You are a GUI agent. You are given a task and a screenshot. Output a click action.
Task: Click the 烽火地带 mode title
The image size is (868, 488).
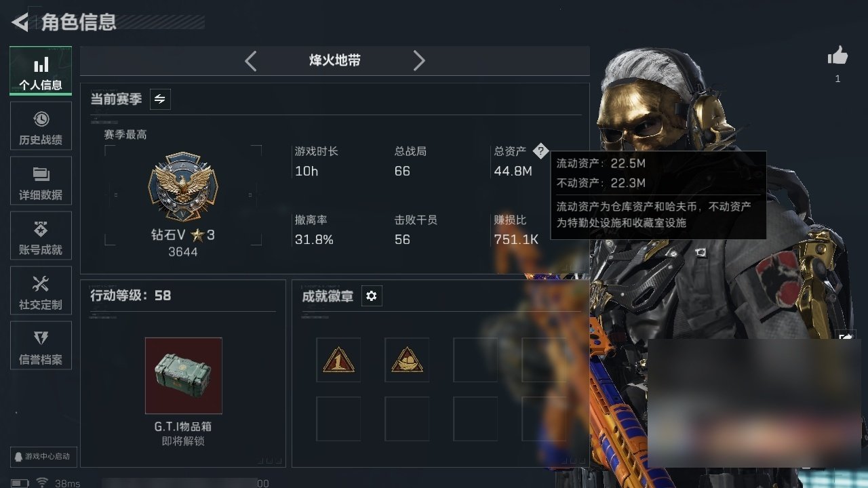coord(335,60)
